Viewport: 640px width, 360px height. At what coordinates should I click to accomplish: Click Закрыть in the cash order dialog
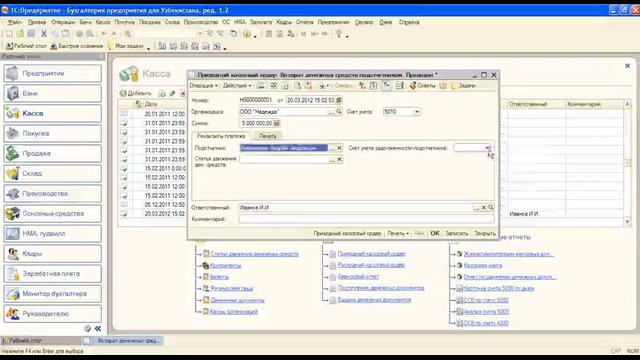(485, 233)
